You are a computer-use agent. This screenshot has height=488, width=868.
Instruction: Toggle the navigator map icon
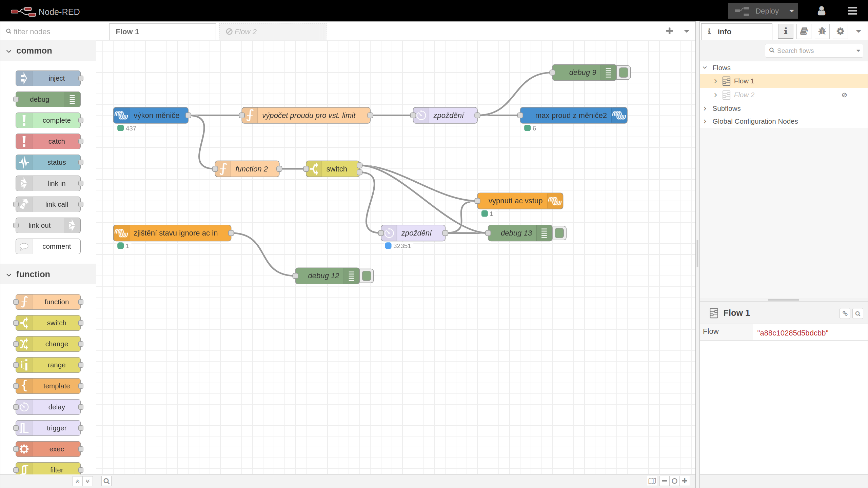pyautogui.click(x=652, y=481)
